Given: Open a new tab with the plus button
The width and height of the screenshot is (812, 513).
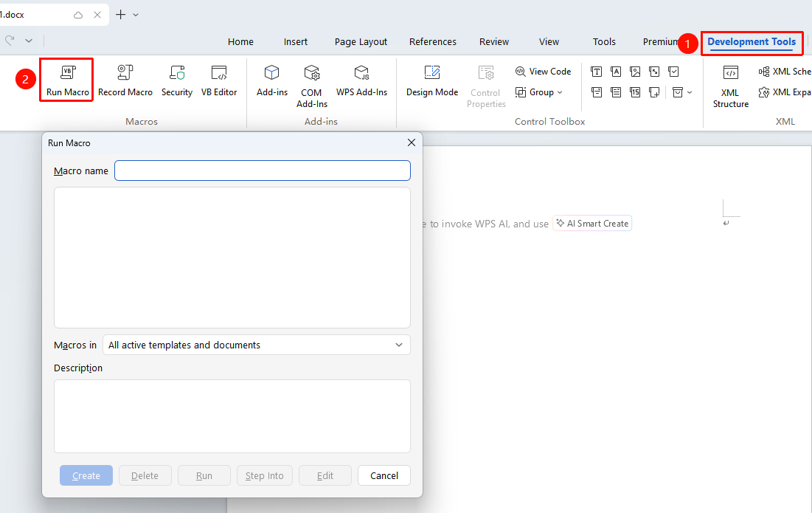Looking at the screenshot, I should (121, 15).
